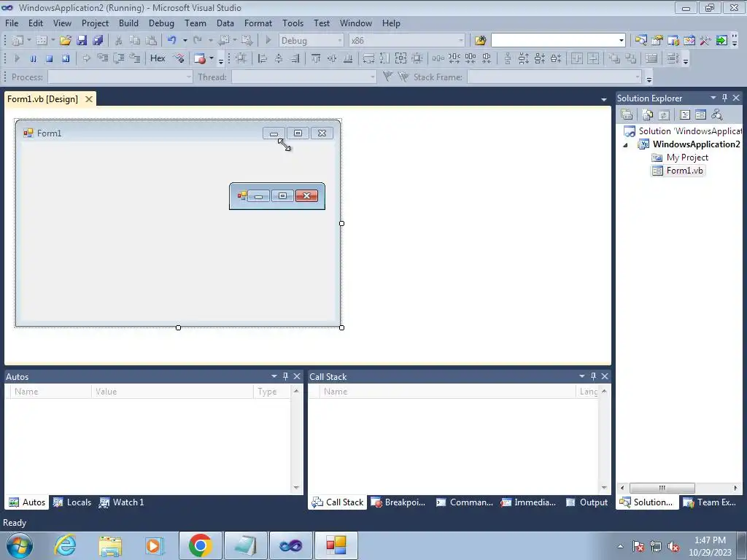Click View Designer icon in Solution Explorer
Image resolution: width=747 pixels, height=560 pixels.
(x=700, y=114)
